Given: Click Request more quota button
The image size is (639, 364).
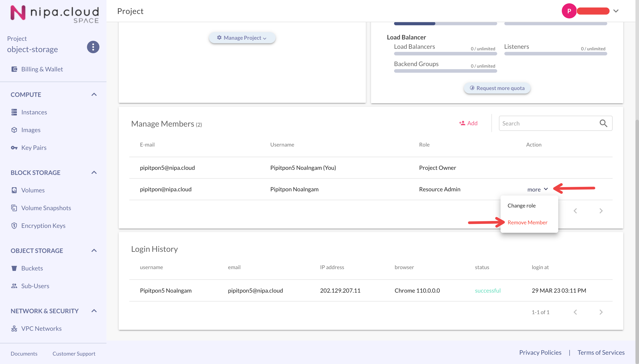Looking at the screenshot, I should point(497,88).
